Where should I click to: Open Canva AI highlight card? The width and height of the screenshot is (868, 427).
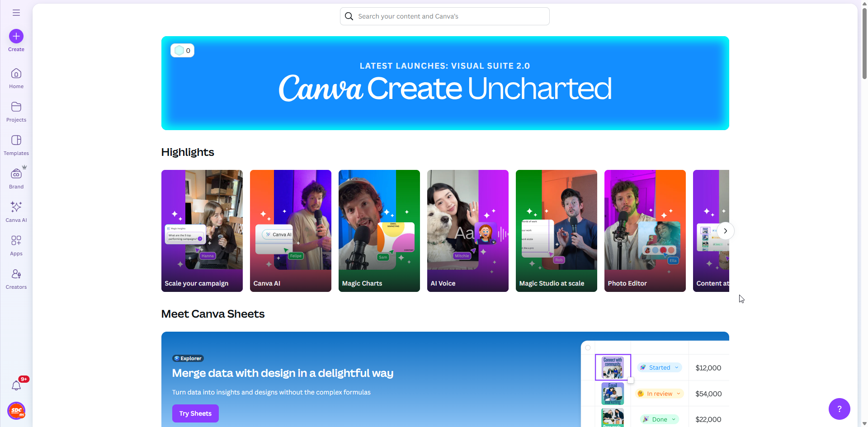[291, 231]
